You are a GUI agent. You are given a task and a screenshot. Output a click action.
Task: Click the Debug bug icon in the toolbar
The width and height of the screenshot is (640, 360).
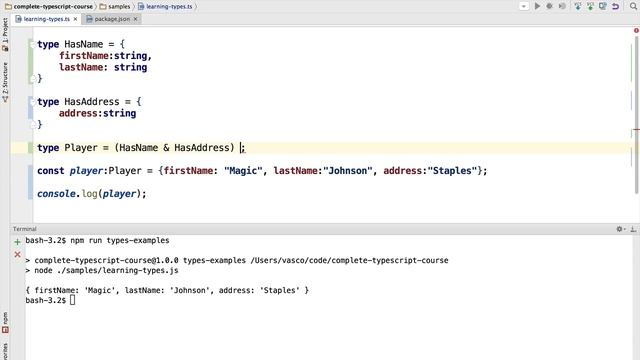(x=549, y=6)
